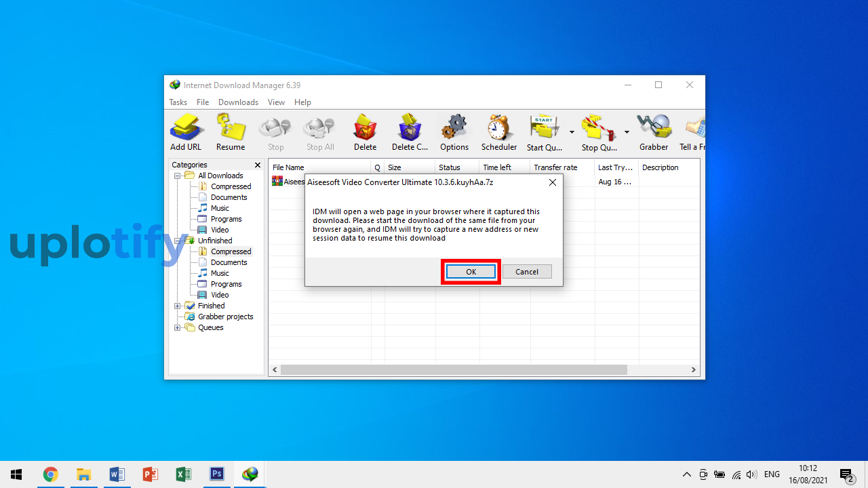
Task: Expand the Finished category tree node
Action: (178, 306)
